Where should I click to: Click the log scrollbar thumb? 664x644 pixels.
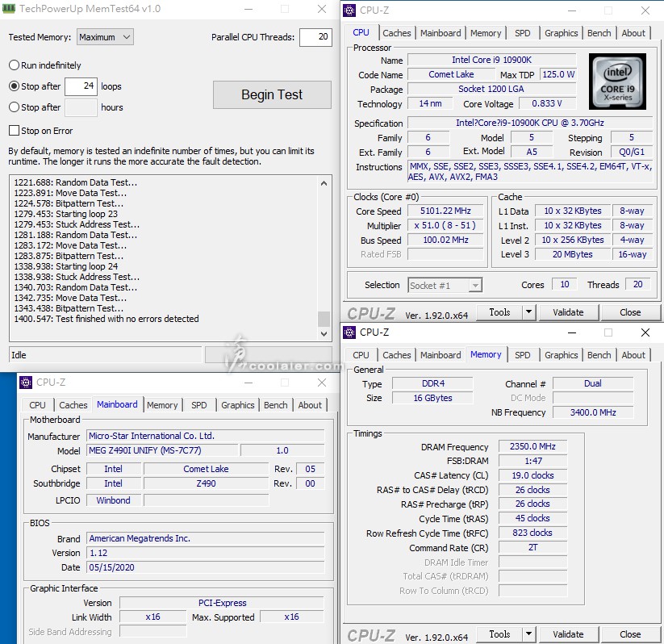pos(324,319)
